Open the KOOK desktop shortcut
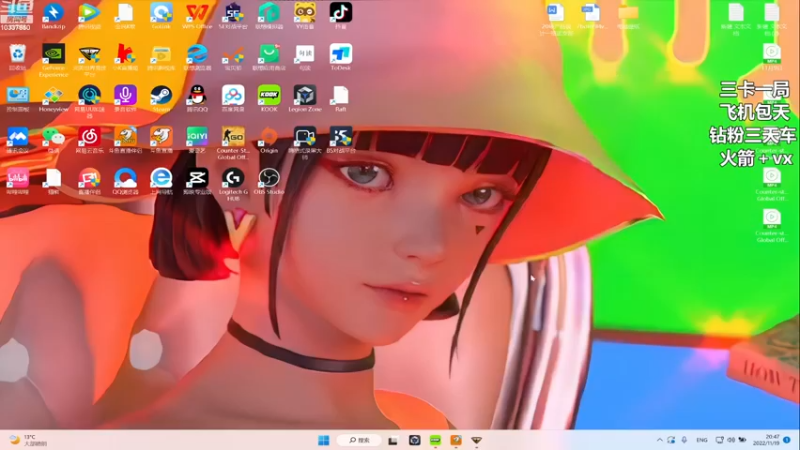Screen dimensions: 800x450 click(269, 98)
